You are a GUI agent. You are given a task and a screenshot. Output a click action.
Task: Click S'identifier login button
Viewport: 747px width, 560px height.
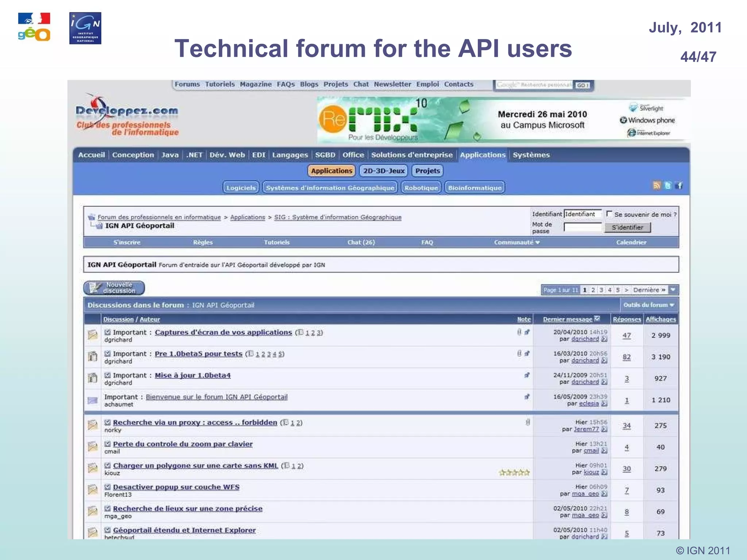[x=627, y=227]
